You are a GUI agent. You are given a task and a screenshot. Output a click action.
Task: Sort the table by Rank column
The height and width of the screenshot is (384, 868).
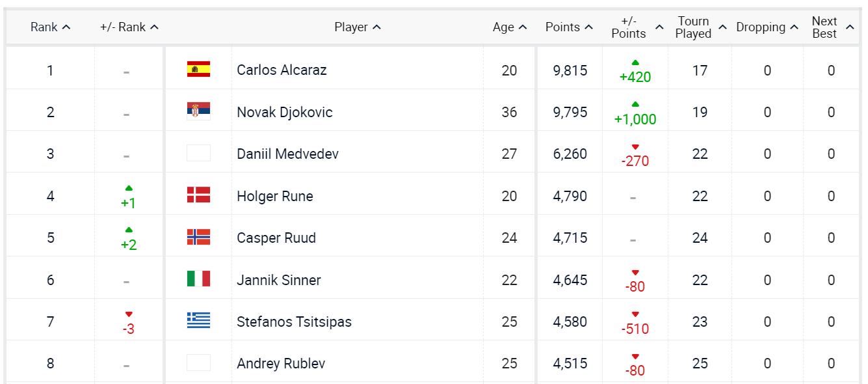[x=50, y=27]
